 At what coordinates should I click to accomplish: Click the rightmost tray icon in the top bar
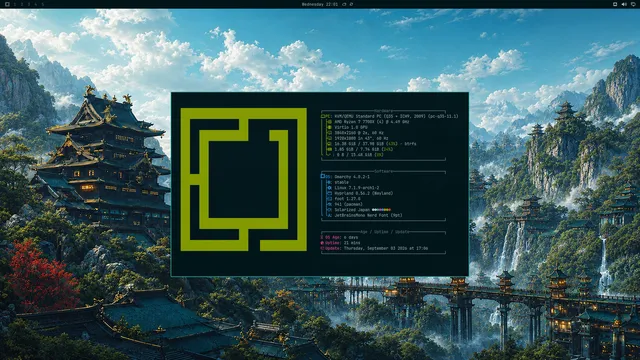click(633, 4)
